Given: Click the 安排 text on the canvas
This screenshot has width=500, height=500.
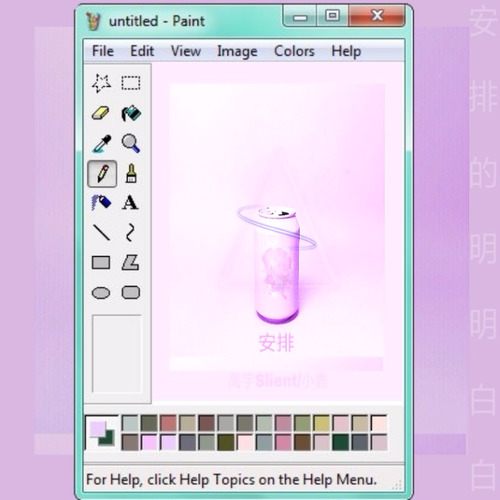Looking at the screenshot, I should (x=276, y=343).
